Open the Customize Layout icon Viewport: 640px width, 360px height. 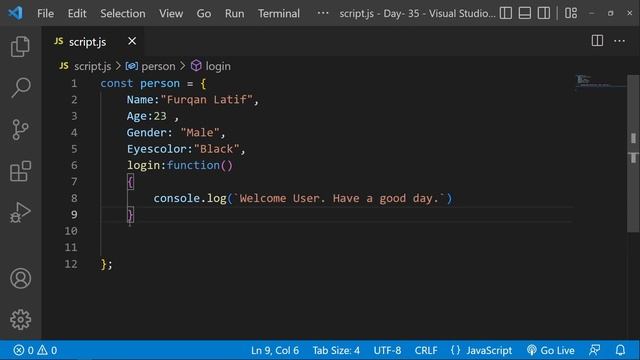click(x=571, y=13)
